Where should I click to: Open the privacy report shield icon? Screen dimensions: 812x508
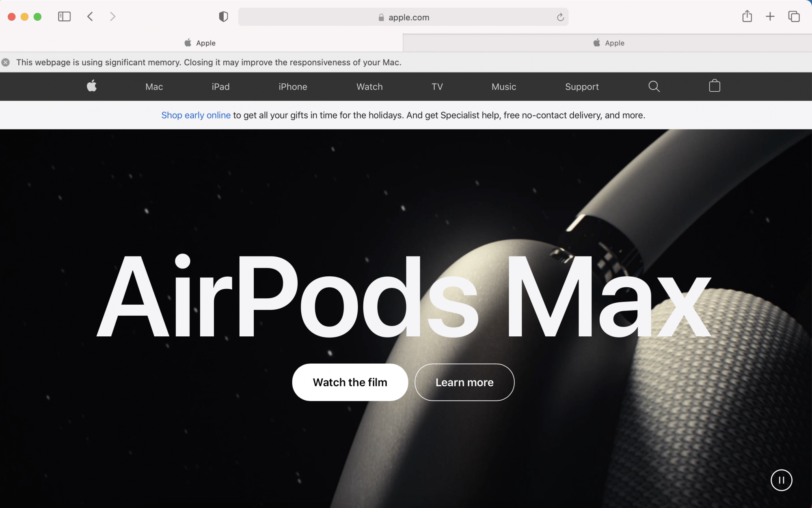click(223, 17)
